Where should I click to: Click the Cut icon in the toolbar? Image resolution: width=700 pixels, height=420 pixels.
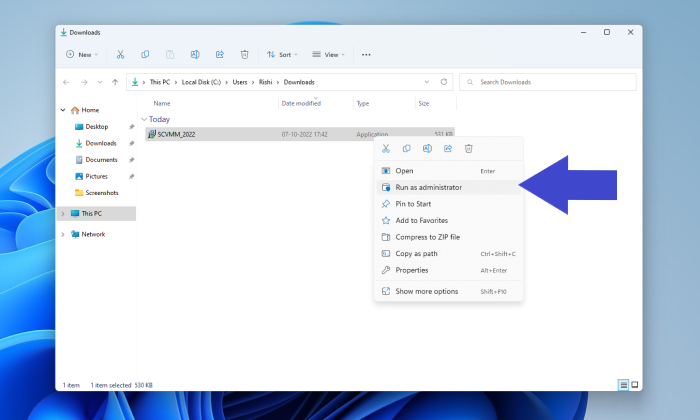click(120, 54)
